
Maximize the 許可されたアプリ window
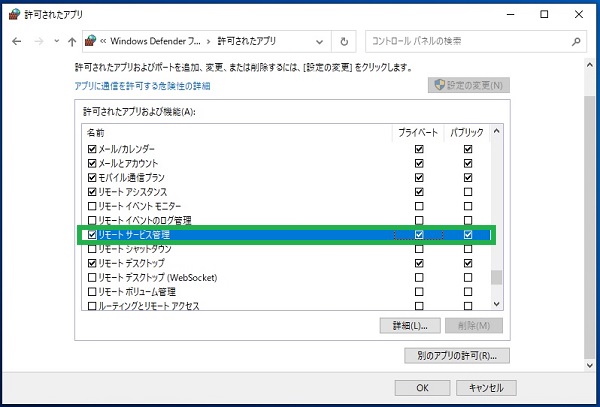click(544, 15)
